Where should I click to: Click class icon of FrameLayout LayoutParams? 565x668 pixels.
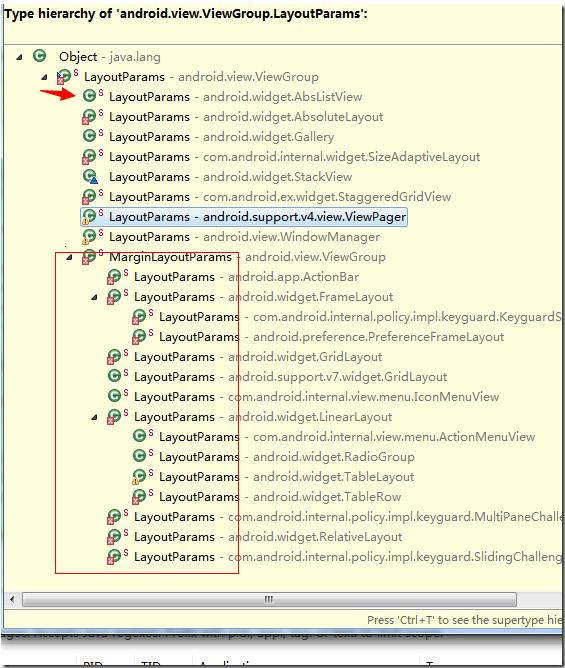pyautogui.click(x=114, y=297)
